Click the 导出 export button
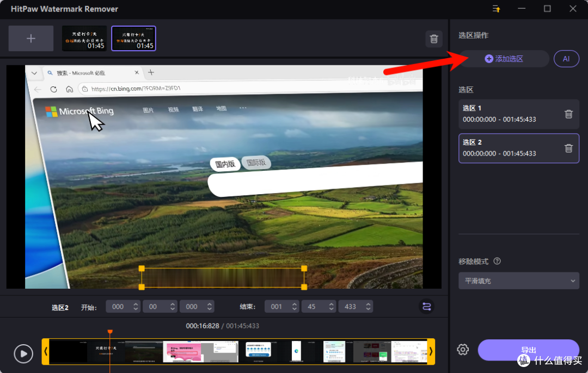This screenshot has height=373, width=588. pos(528,350)
